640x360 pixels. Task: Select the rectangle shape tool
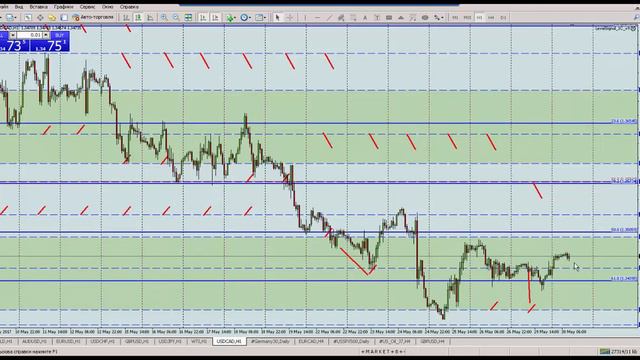point(389,18)
